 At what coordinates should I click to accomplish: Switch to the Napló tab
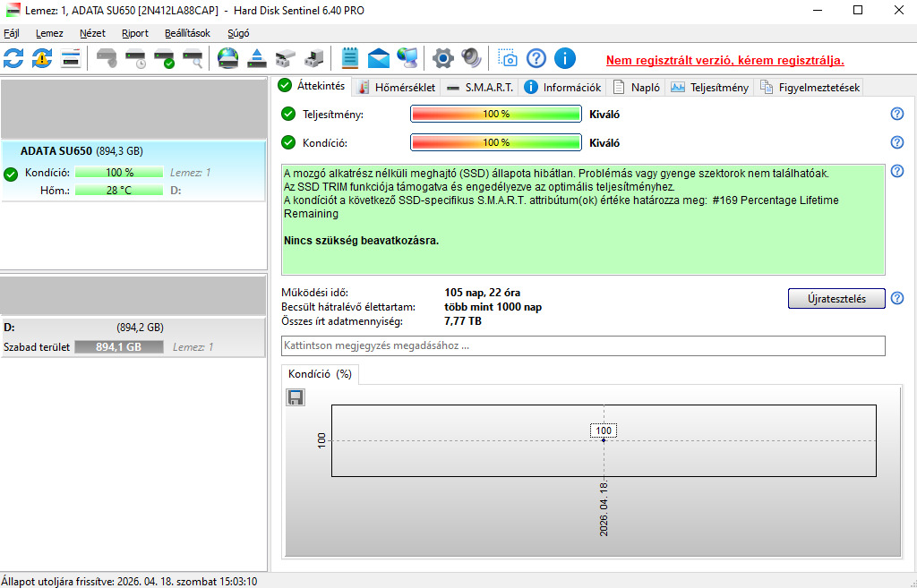(637, 88)
